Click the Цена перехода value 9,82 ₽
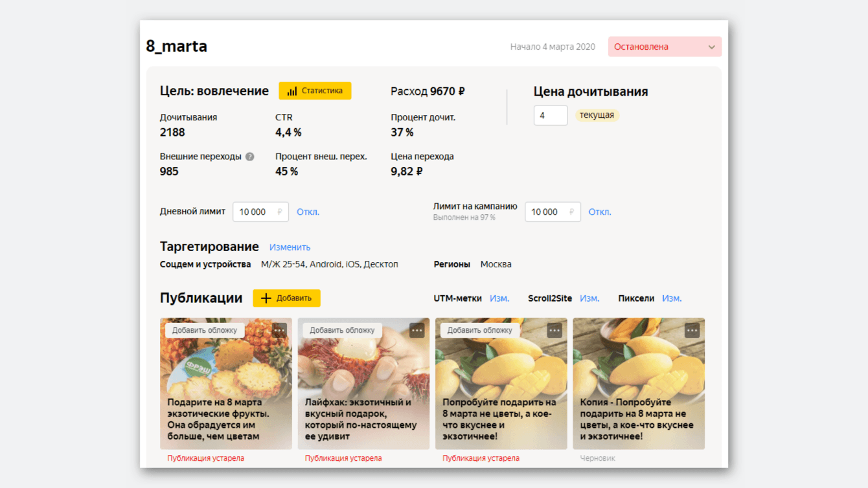Screen dimensions: 868x488 [407, 172]
